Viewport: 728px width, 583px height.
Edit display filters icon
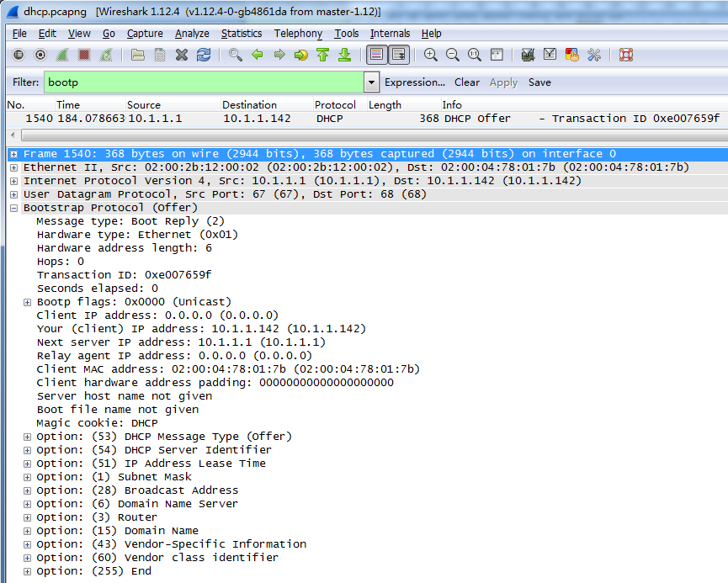[x=550, y=55]
